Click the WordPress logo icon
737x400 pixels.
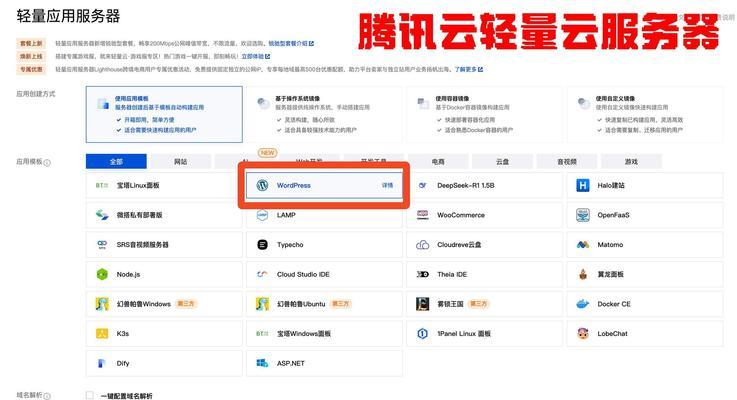pos(262,185)
